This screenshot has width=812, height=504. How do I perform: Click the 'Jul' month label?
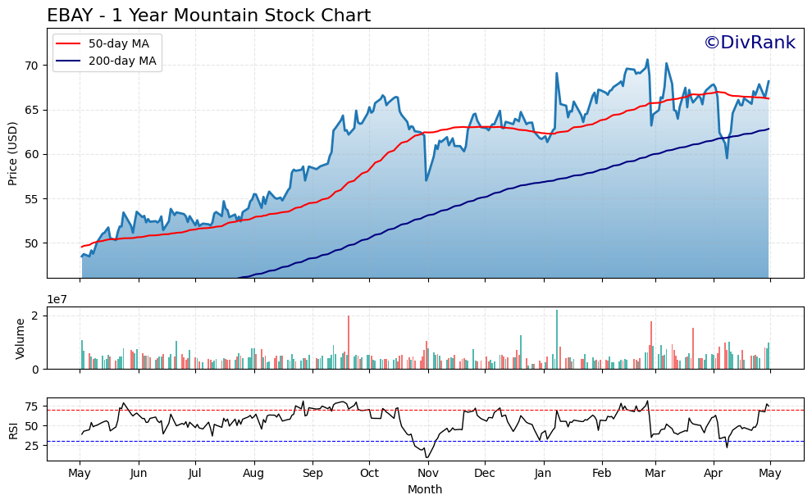pos(194,473)
